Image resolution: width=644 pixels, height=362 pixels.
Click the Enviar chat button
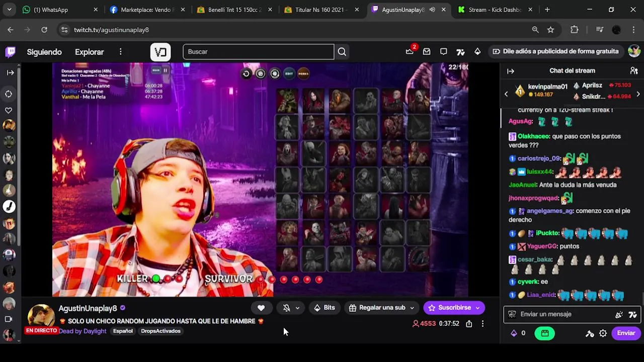pyautogui.click(x=626, y=333)
